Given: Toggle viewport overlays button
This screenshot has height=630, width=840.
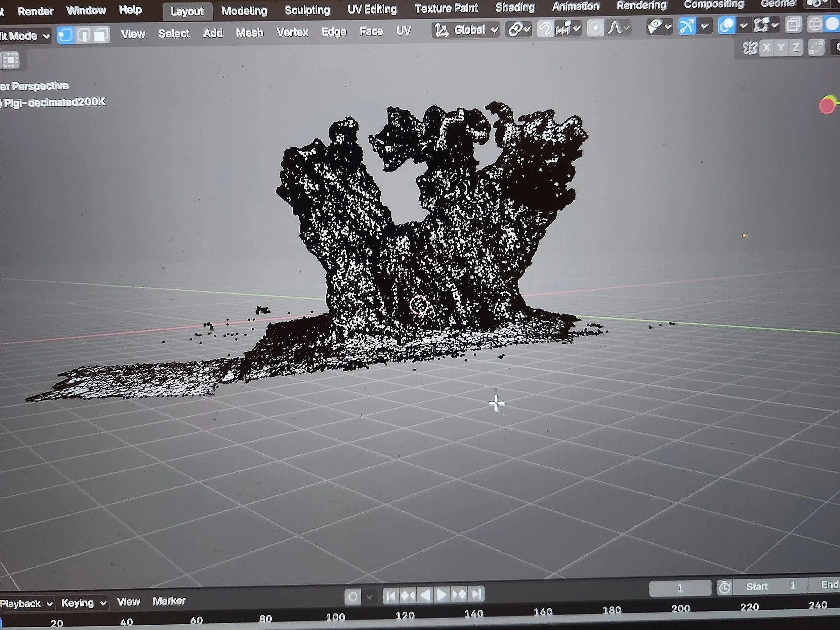Looking at the screenshot, I should 726,26.
